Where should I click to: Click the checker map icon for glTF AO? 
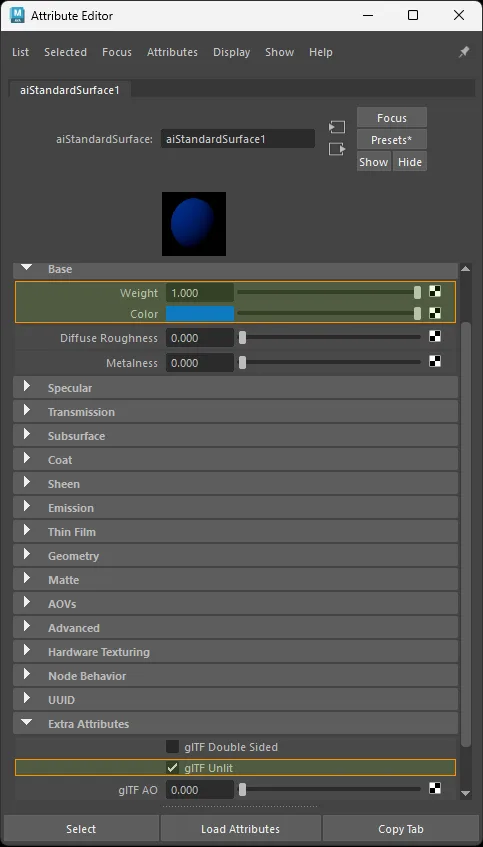pyautogui.click(x=434, y=789)
